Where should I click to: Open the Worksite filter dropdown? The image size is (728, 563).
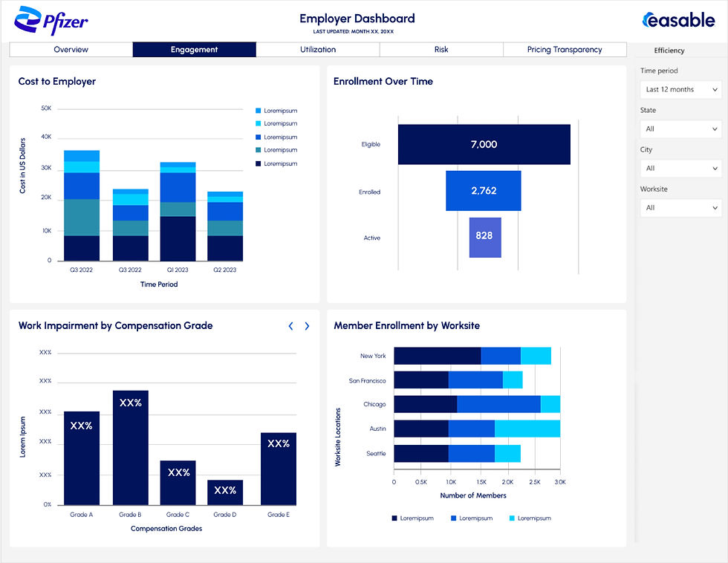680,207
